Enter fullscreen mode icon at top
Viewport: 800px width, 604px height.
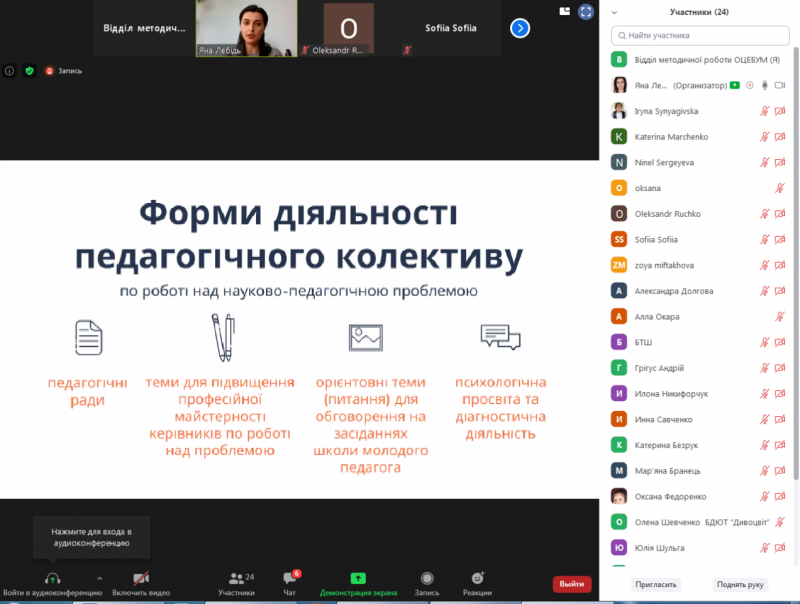[586, 11]
